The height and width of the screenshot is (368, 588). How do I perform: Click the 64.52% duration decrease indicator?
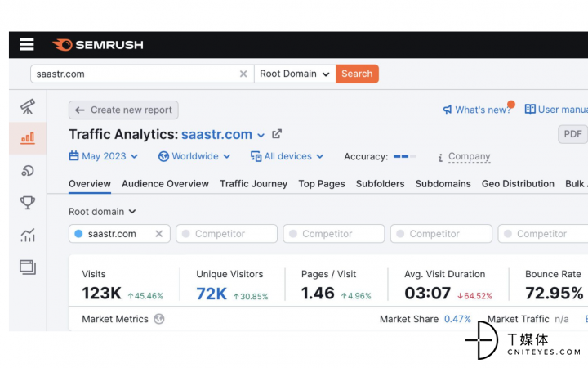point(474,296)
